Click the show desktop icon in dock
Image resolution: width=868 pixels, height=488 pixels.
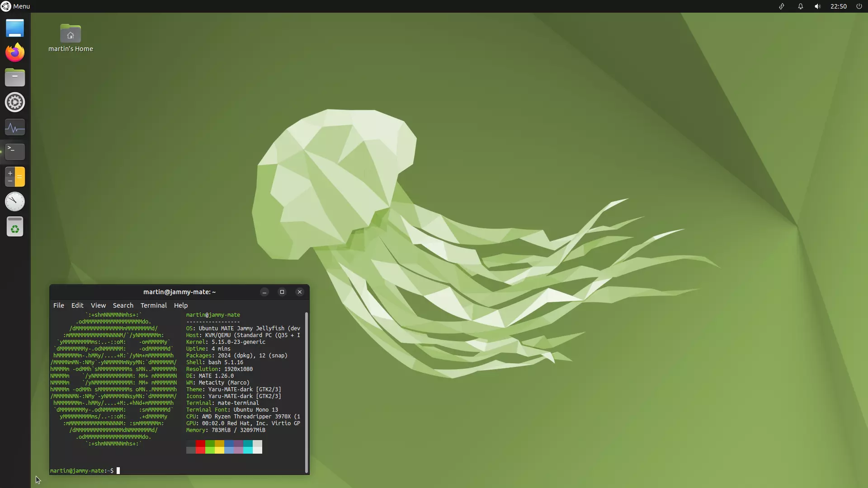pyautogui.click(x=15, y=28)
